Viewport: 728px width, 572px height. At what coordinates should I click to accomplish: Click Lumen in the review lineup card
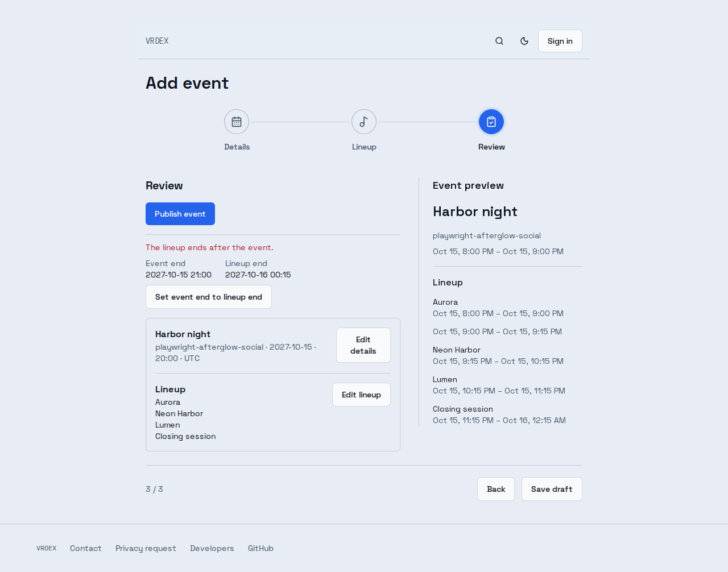pyautogui.click(x=168, y=425)
